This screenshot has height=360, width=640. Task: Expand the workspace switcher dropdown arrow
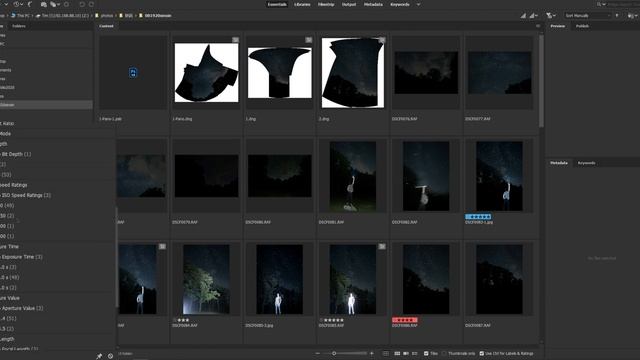pos(418,4)
